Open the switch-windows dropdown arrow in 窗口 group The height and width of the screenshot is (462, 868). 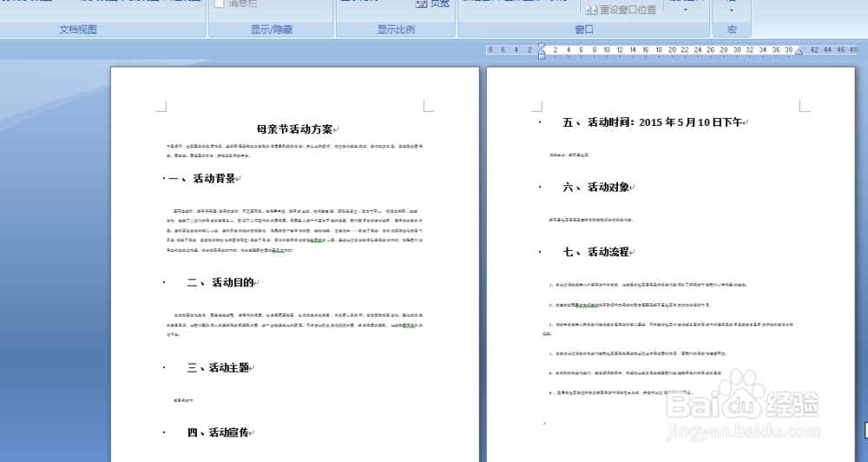pyautogui.click(x=686, y=10)
